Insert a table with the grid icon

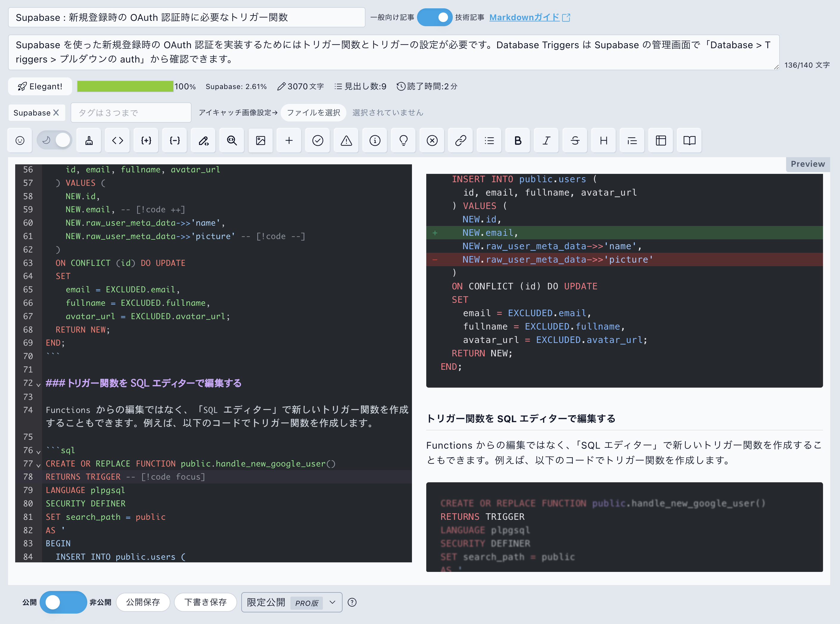click(661, 141)
